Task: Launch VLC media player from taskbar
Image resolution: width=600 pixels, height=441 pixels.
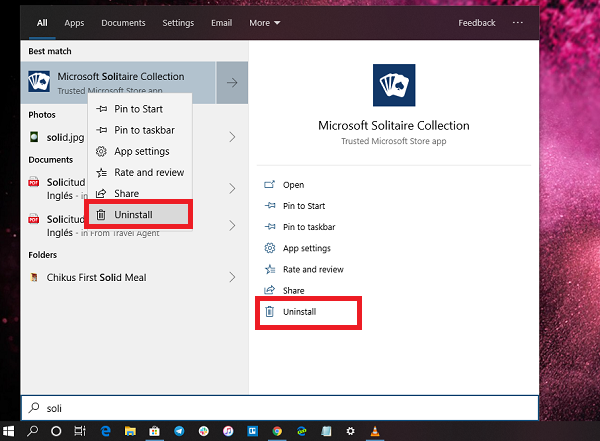Action: (376, 431)
